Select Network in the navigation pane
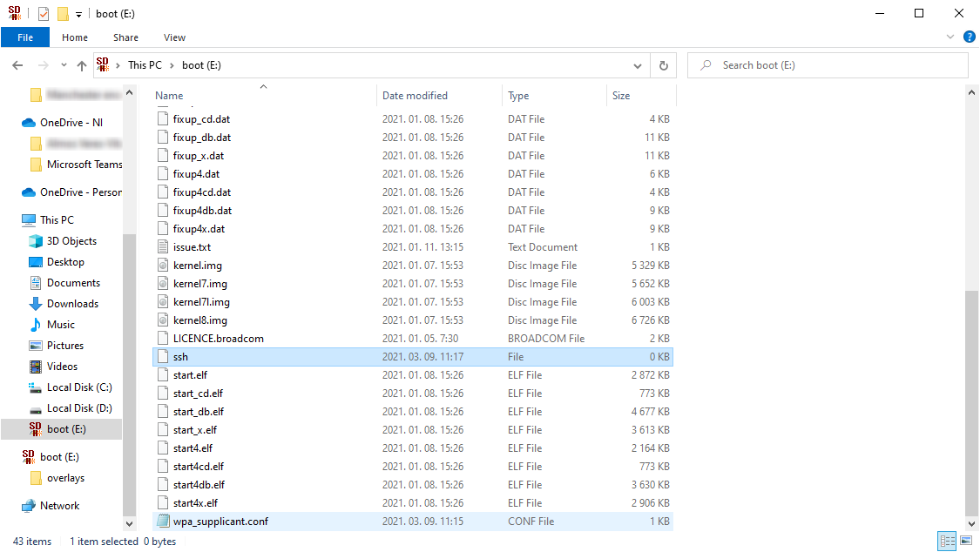Viewport: 980px width, 552px height. pyautogui.click(x=59, y=506)
